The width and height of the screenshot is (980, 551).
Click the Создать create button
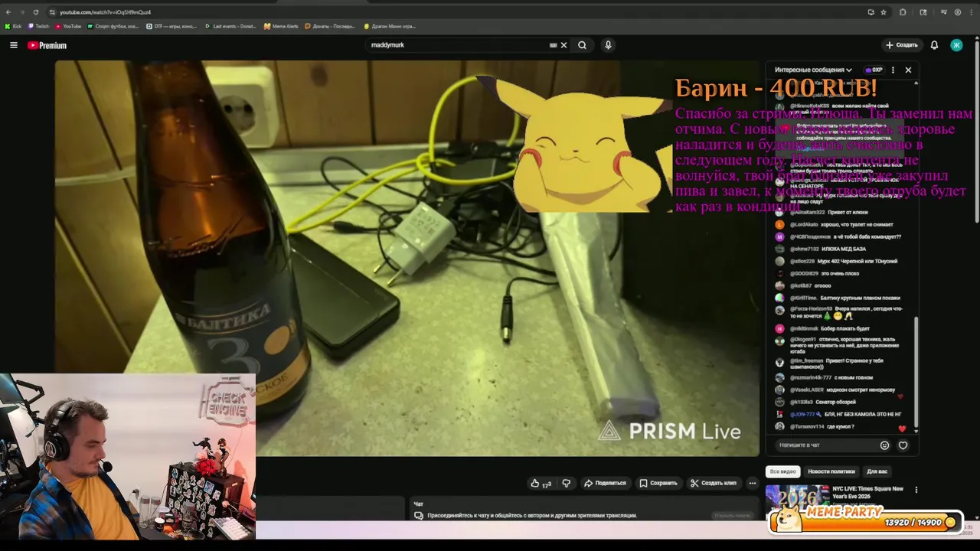point(901,45)
